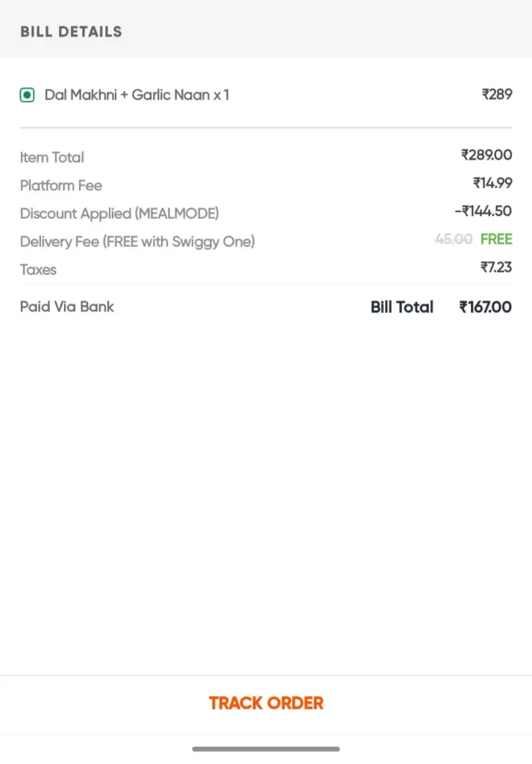Tap the BILL DETAILS header
The width and height of the screenshot is (532, 764).
tap(71, 31)
